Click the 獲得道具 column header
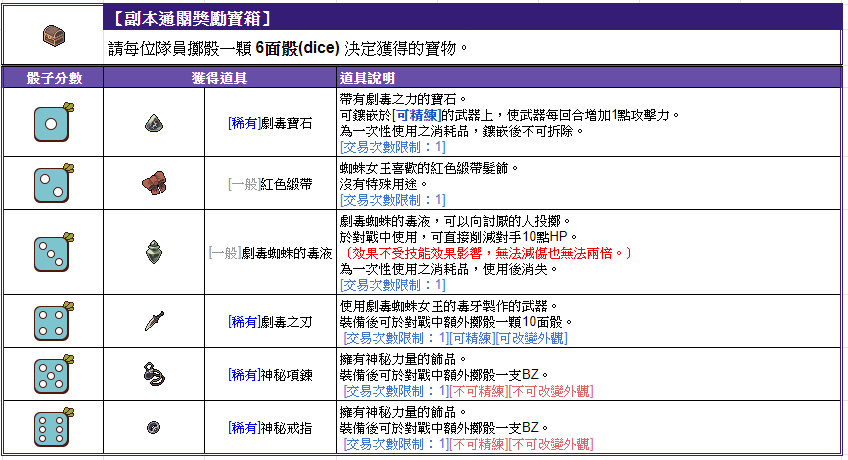The width and height of the screenshot is (848, 460). [x=220, y=78]
